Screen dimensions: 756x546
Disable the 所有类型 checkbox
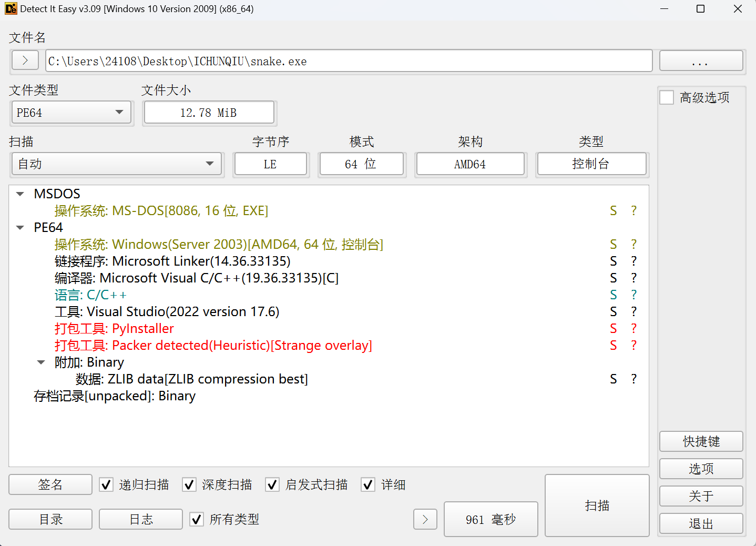(x=197, y=520)
